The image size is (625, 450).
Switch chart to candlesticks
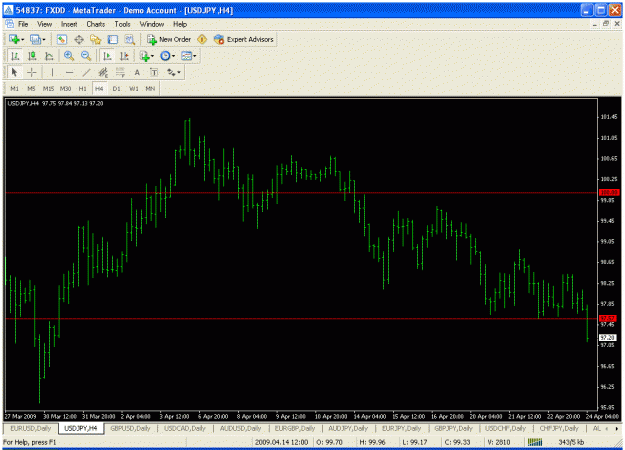tap(32, 56)
